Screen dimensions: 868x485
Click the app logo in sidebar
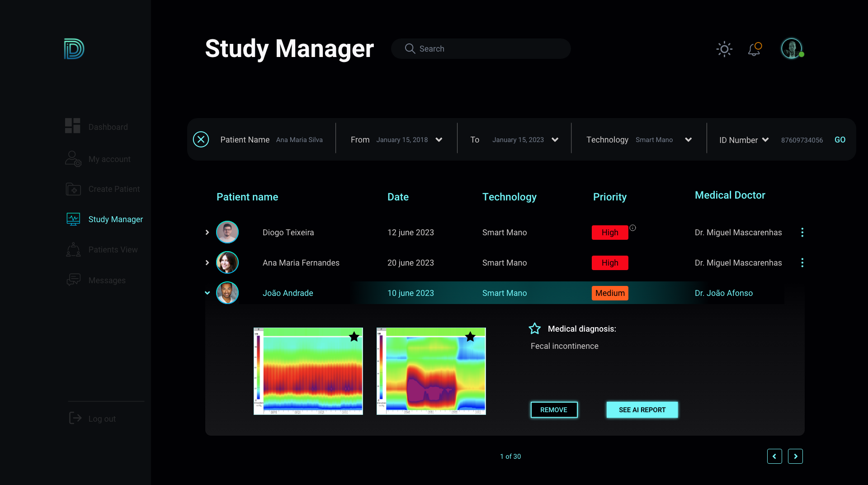(74, 49)
